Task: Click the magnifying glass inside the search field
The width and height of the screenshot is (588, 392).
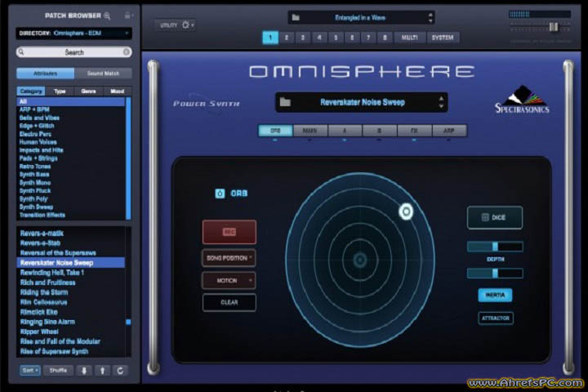Action: [x=21, y=51]
